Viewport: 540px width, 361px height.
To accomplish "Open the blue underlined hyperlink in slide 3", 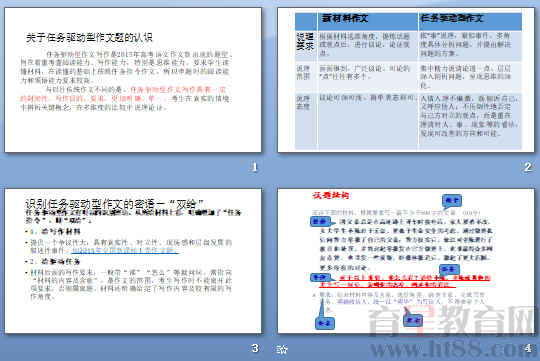I will click(x=125, y=251).
